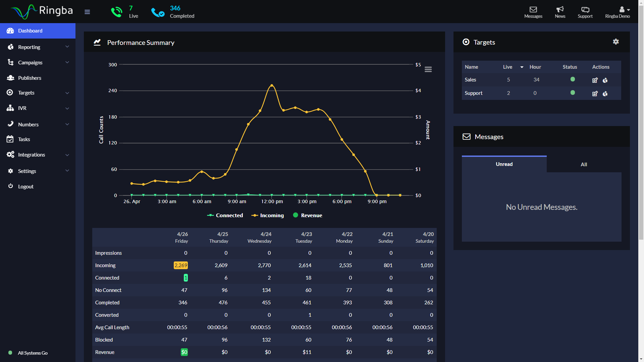The image size is (644, 362).
Task: Open chart export hamburger menu
Action: click(428, 69)
